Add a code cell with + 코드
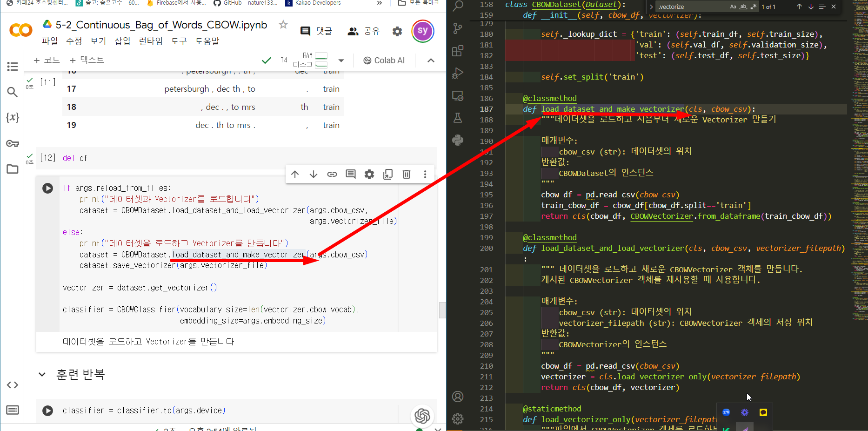This screenshot has height=431, width=868. point(47,60)
